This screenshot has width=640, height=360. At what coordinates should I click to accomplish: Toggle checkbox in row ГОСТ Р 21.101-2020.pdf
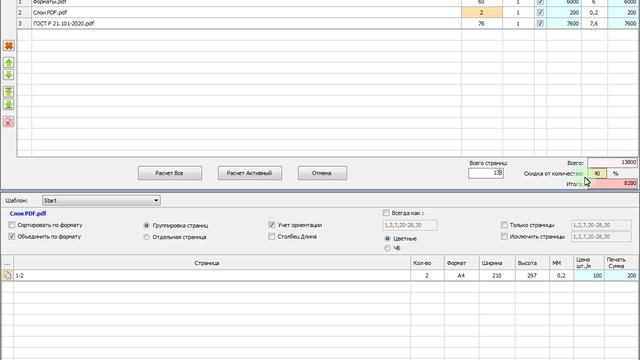coord(540,24)
